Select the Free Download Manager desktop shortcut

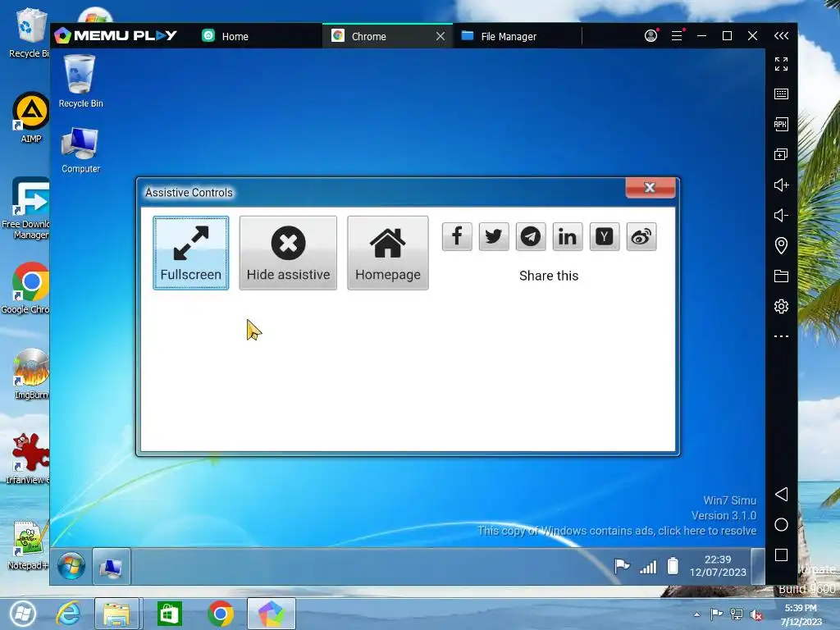[x=27, y=209]
